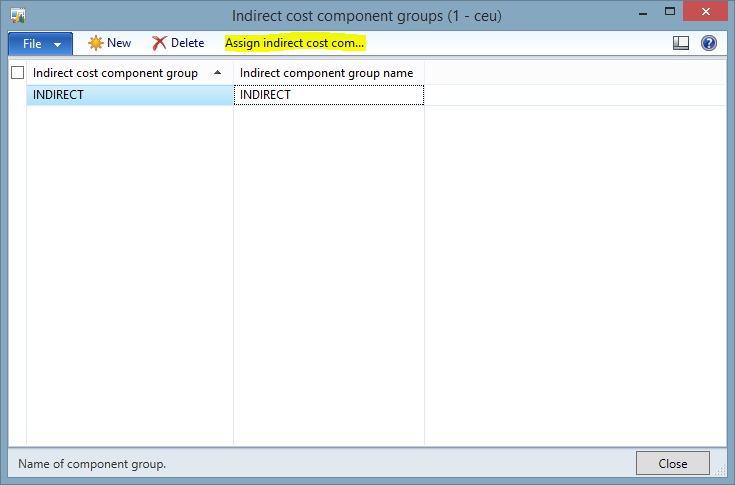Close window with the red X button
Screen dimensions: 735x485
tap(705, 12)
